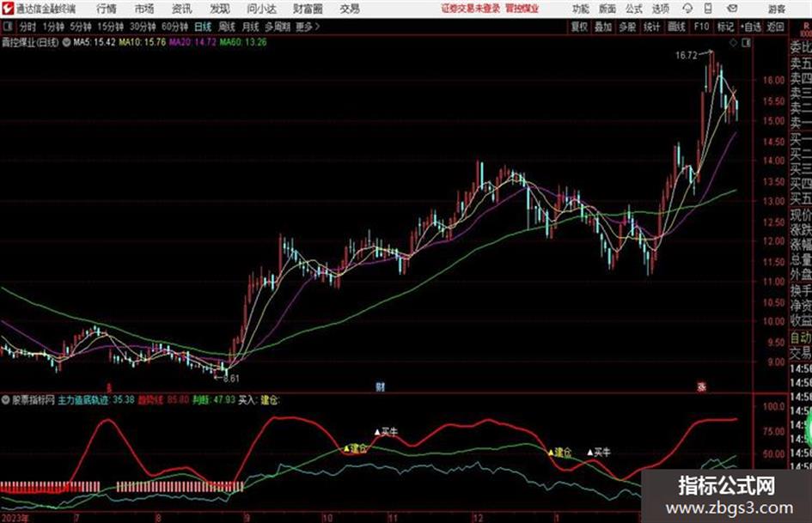Viewport: 812px width, 523px height.
Task: Open the 功能 menu
Action: [x=581, y=9]
